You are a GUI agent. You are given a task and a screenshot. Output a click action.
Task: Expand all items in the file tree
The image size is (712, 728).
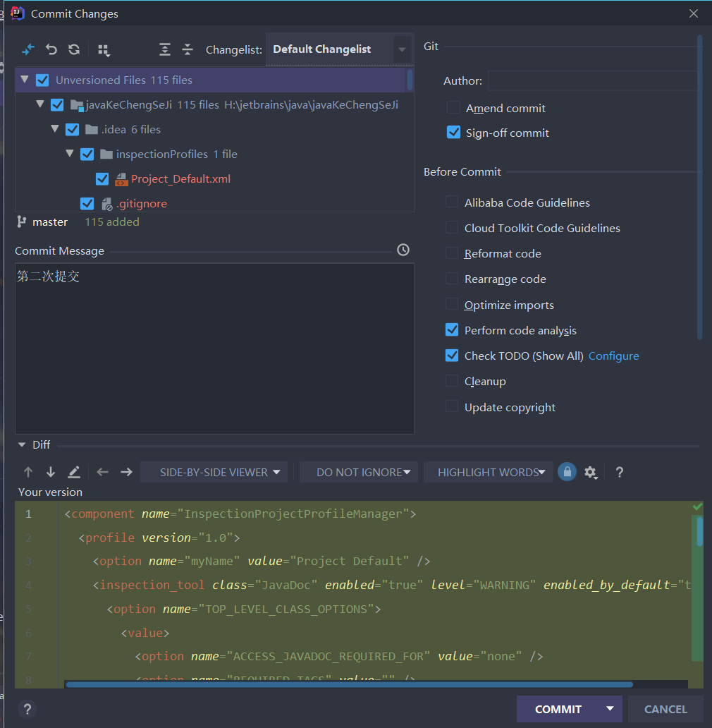tap(164, 49)
